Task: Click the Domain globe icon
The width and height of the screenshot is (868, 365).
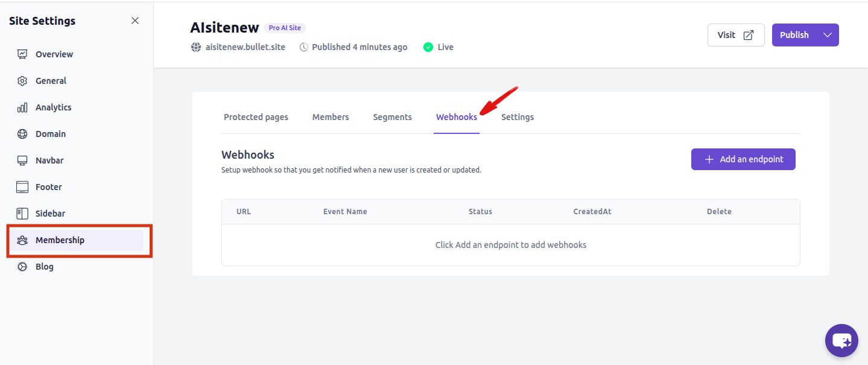Action: 22,134
